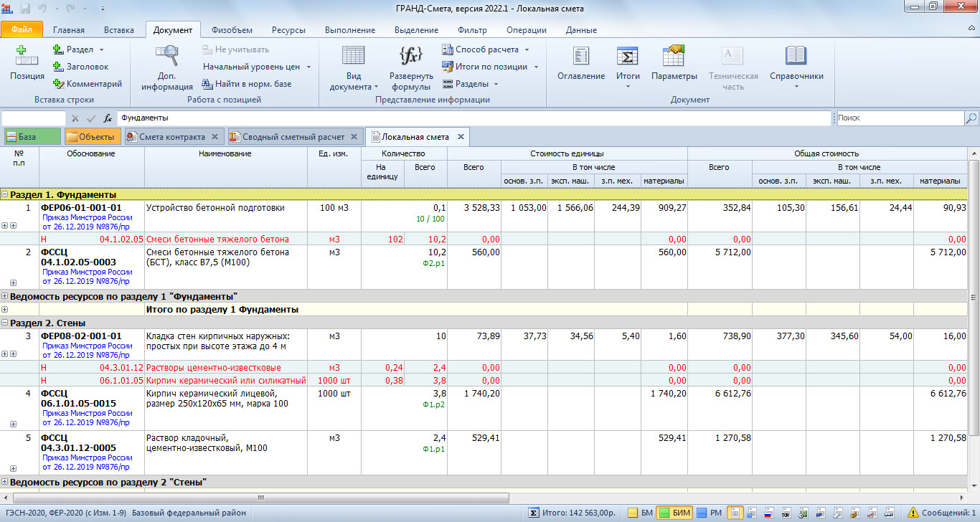The width and height of the screenshot is (980, 522).
Task: Toggle the РМ calculation mode
Action: (x=709, y=513)
